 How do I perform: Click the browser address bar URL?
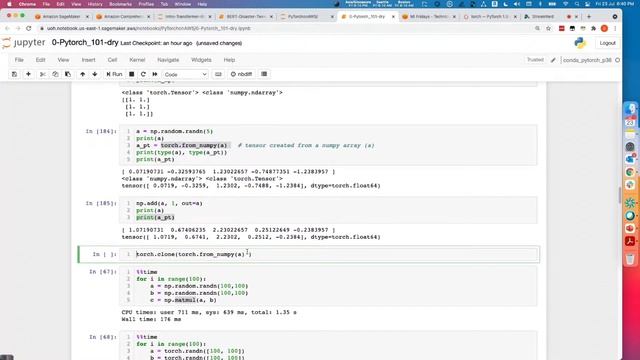tap(149, 29)
